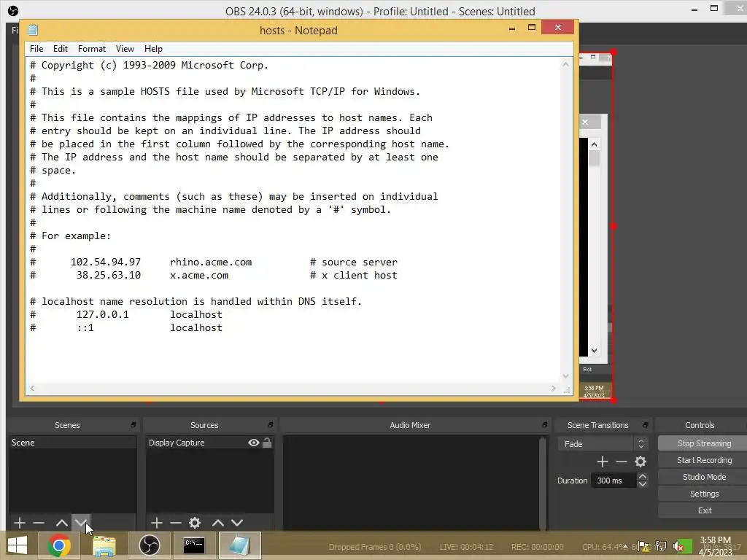Select the Scene item in Scenes list

coord(72,443)
